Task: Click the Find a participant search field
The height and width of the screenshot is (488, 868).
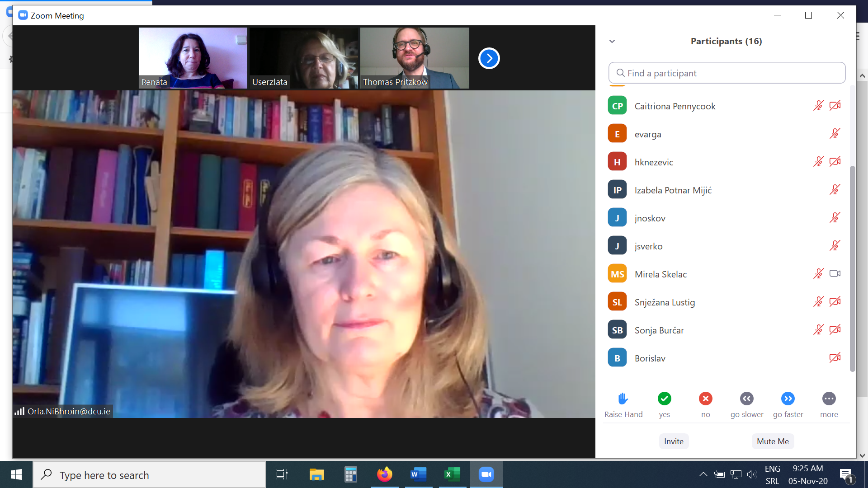Action: coord(727,73)
